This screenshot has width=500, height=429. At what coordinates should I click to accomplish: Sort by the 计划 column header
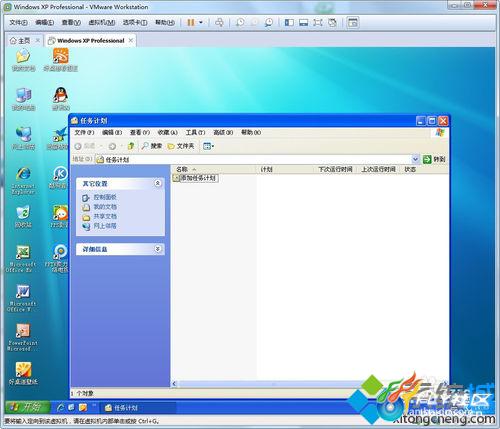click(x=286, y=169)
